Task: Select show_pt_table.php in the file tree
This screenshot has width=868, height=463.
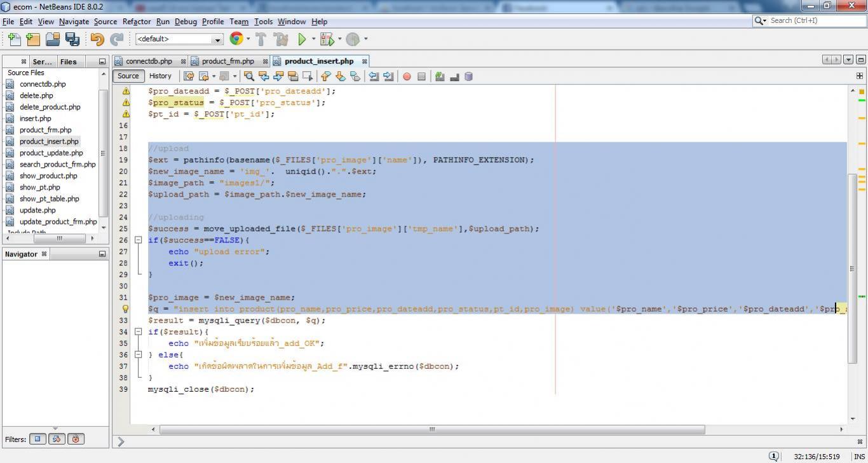Action: click(x=49, y=199)
